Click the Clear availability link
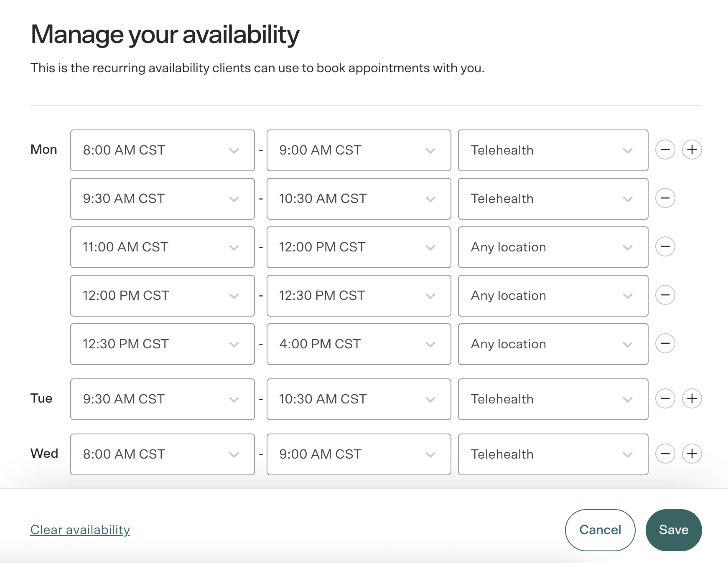 pos(80,530)
